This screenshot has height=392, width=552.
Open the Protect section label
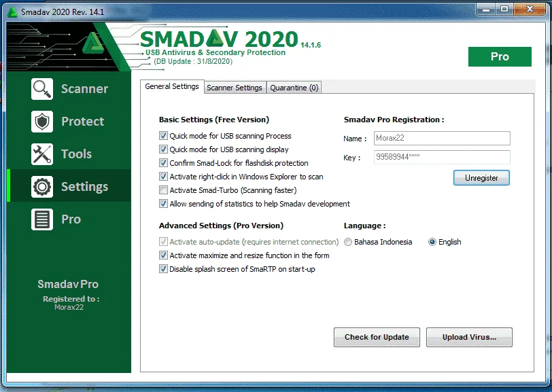point(83,122)
